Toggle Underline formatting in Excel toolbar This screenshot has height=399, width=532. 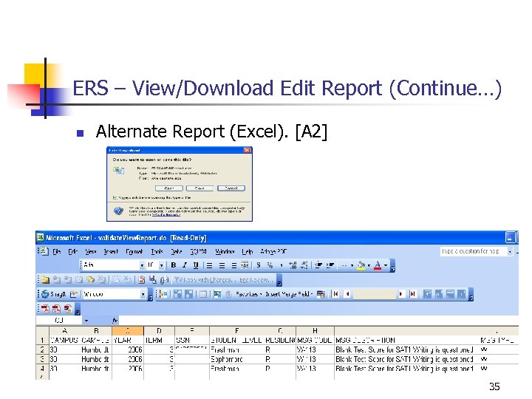click(196, 265)
